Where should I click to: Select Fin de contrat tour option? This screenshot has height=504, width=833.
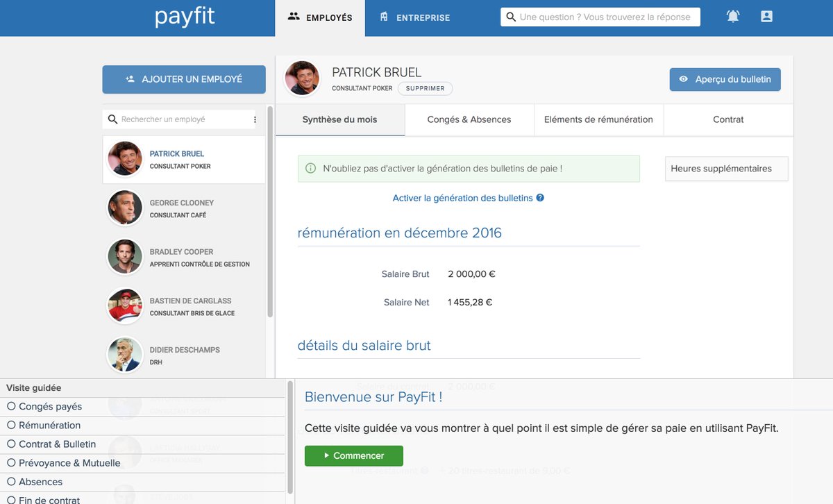[43, 500]
